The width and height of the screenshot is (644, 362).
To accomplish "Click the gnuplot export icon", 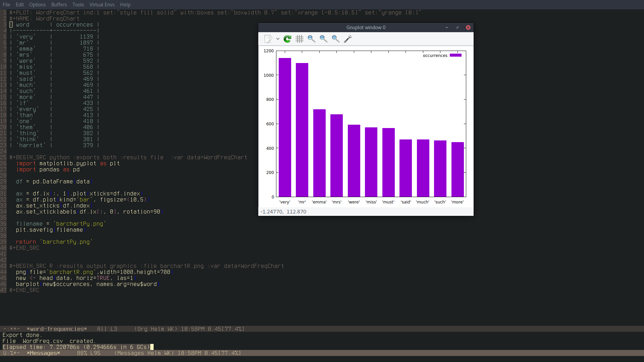I will click(x=268, y=39).
